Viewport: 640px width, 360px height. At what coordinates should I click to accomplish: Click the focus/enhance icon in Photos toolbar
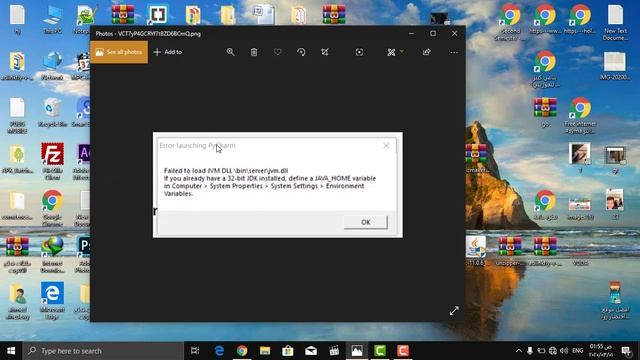(359, 52)
